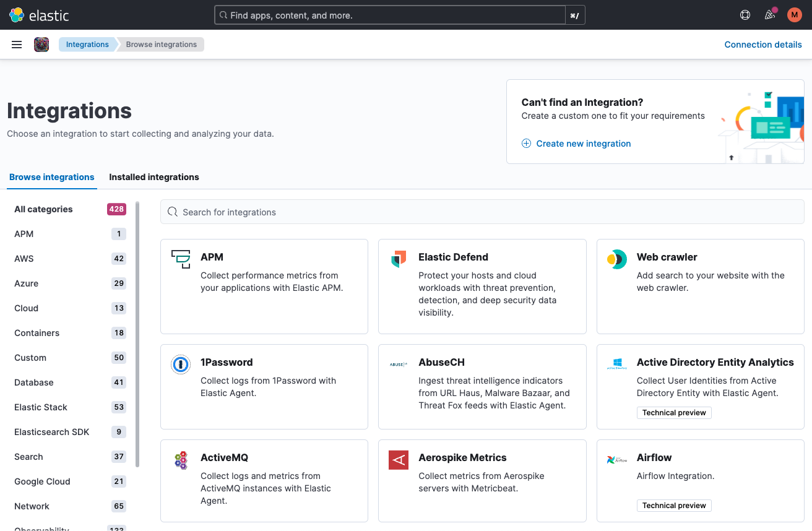Screen dimensions: 812x531
Task: Click the plus icon beside Create new integration
Action: pos(526,144)
